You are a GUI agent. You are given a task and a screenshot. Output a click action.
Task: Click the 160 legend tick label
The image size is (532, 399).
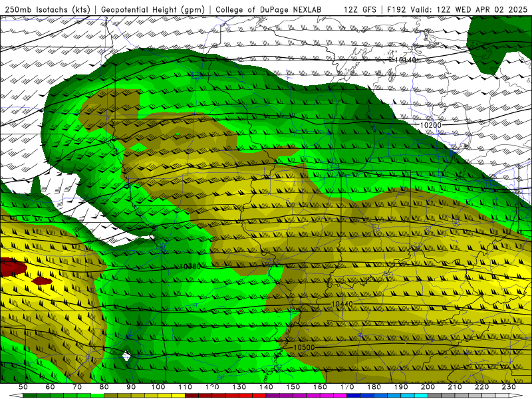point(320,387)
